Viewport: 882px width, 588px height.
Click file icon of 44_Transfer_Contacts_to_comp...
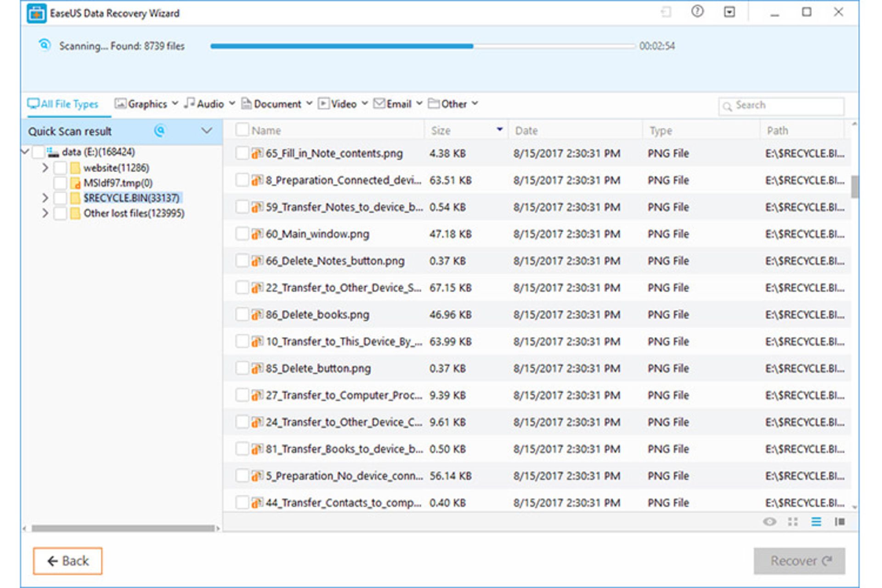[x=257, y=503]
